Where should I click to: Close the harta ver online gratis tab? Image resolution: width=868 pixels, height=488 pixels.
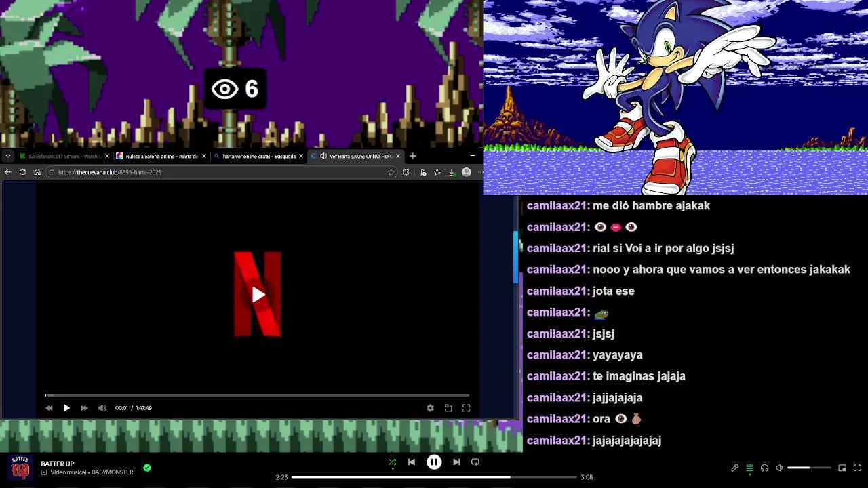point(301,156)
